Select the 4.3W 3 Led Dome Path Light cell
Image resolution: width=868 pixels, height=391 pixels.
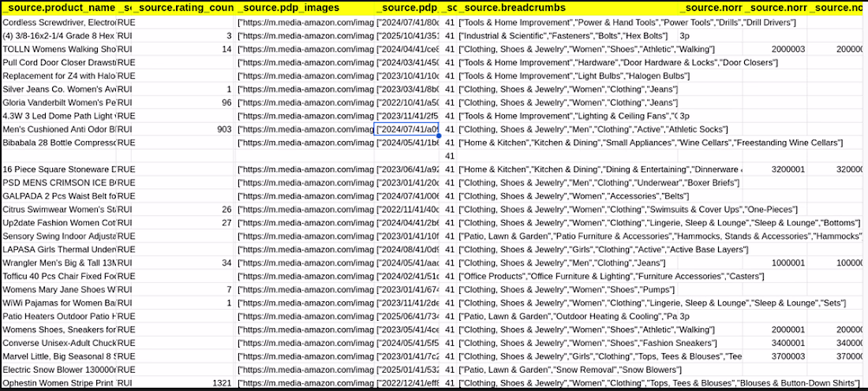click(x=58, y=116)
